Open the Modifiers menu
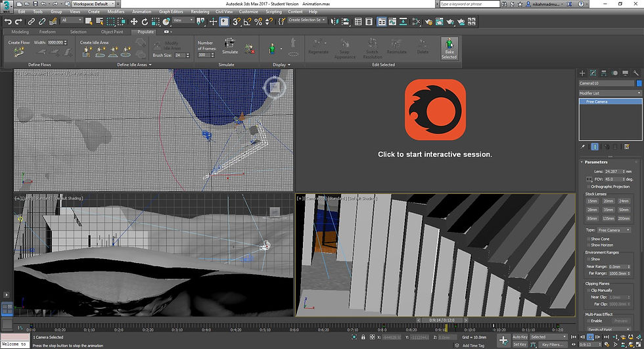This screenshot has height=349, width=644. click(x=116, y=11)
